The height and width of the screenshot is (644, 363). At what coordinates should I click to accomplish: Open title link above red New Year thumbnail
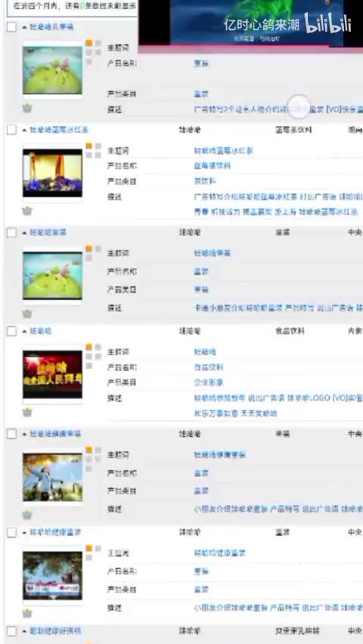tap(41, 331)
